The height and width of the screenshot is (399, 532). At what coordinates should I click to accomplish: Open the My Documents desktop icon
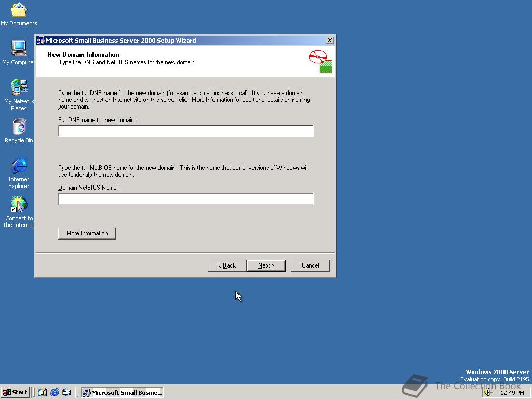(19, 14)
